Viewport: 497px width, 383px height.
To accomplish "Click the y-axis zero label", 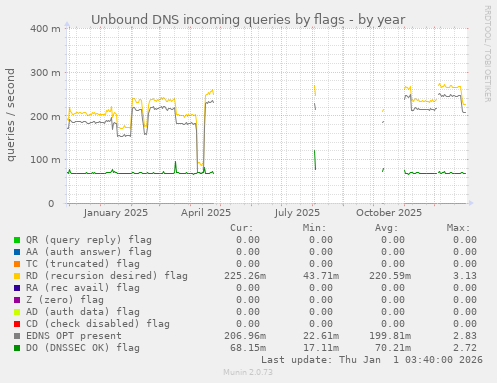I will (x=51, y=204).
